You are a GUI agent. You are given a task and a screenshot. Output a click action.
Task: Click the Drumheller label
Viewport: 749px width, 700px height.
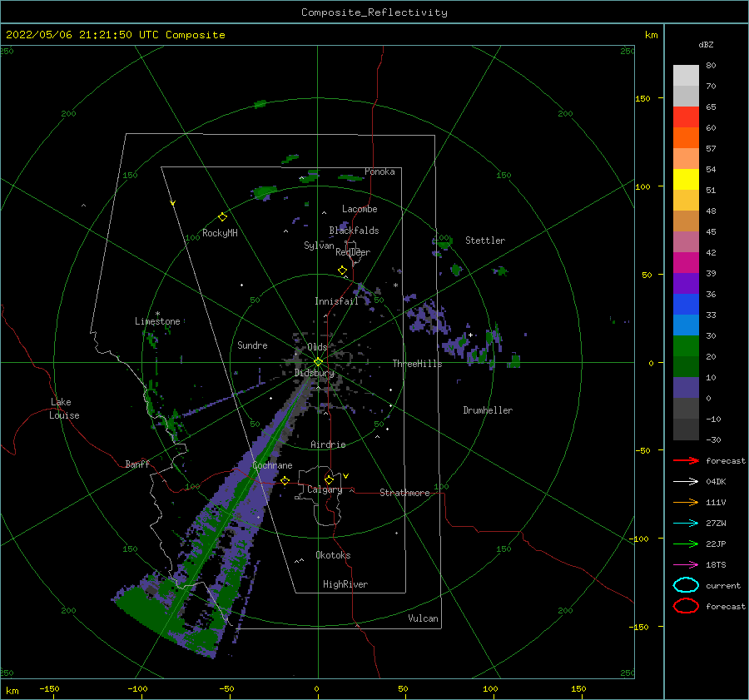click(488, 410)
